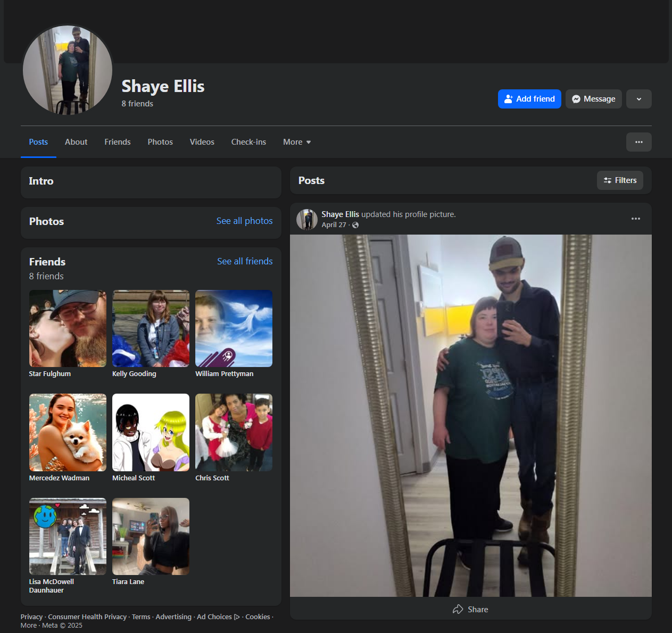Click See all friends link
Screen dimensions: 672x633
245,261
